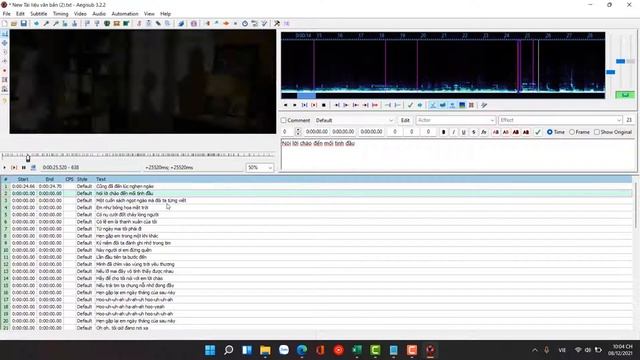Viewport: 640px width, 360px height.
Task: Stop audio playback using the square icon
Action: tap(324, 105)
